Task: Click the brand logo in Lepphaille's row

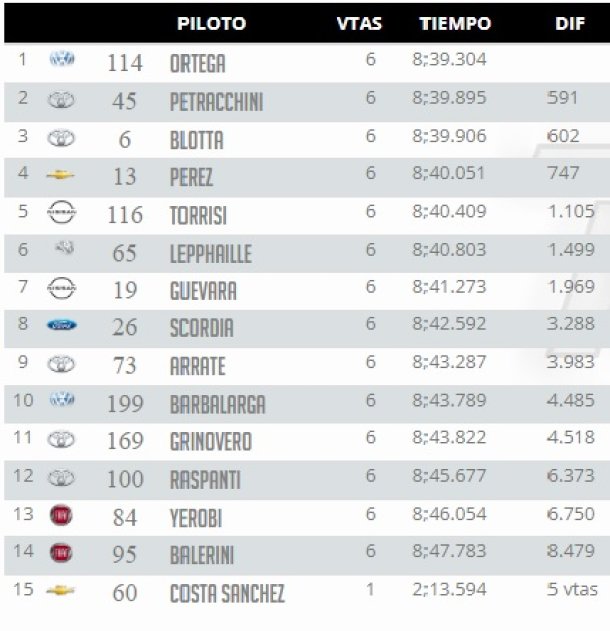Action: (x=64, y=247)
